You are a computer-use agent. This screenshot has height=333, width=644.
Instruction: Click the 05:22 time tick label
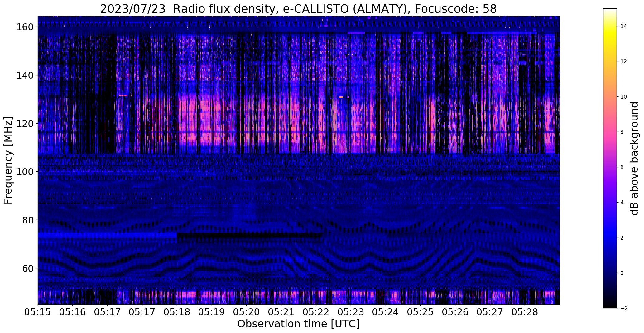click(x=316, y=312)
